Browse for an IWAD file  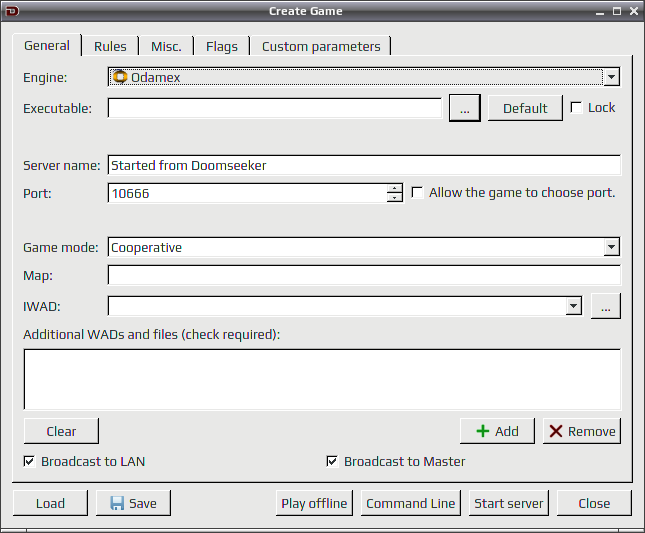pos(606,306)
